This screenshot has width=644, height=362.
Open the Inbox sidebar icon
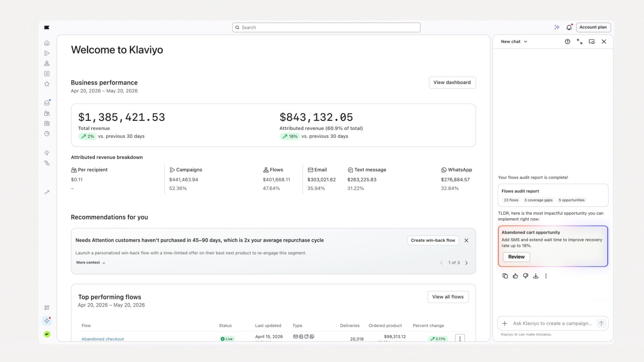47,103
